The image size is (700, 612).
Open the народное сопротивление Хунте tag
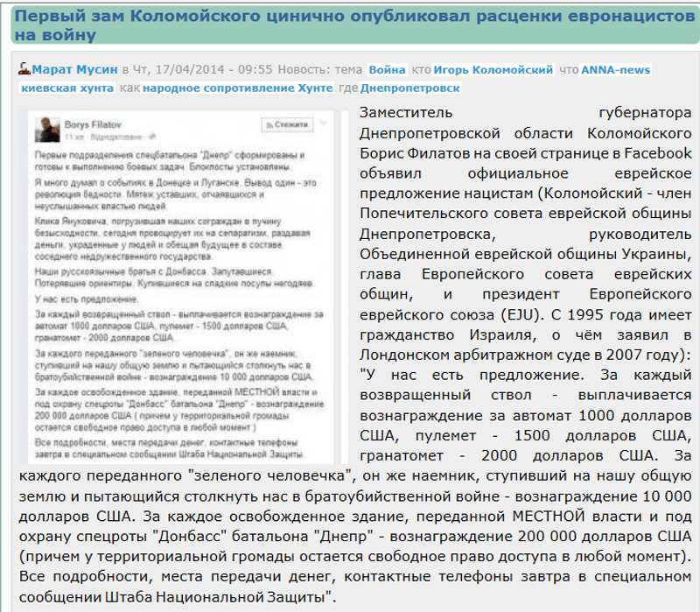(x=237, y=88)
